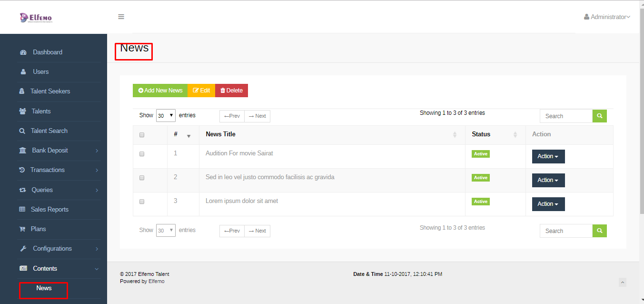644x304 pixels.
Task: Sort by the # column arrow
Action: [x=188, y=136]
